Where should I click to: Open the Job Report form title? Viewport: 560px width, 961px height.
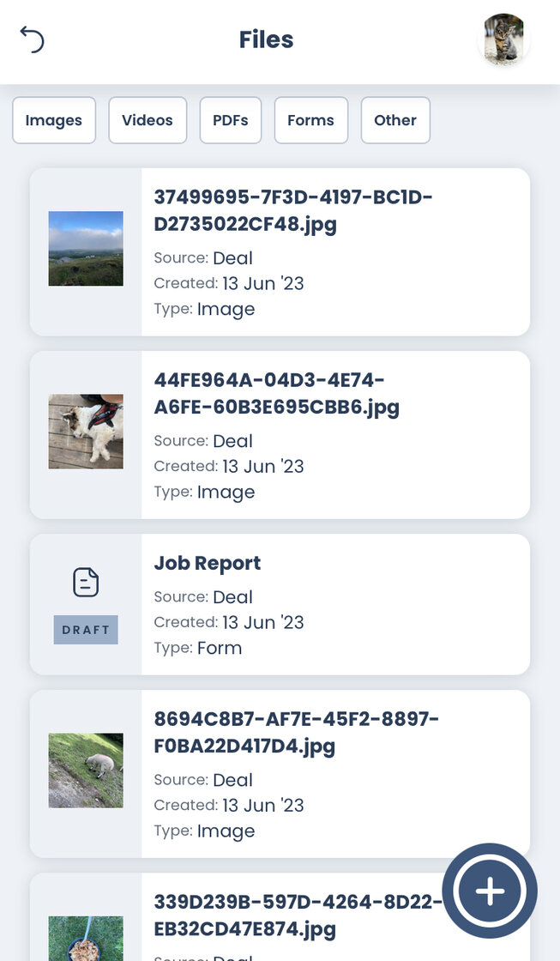point(208,564)
